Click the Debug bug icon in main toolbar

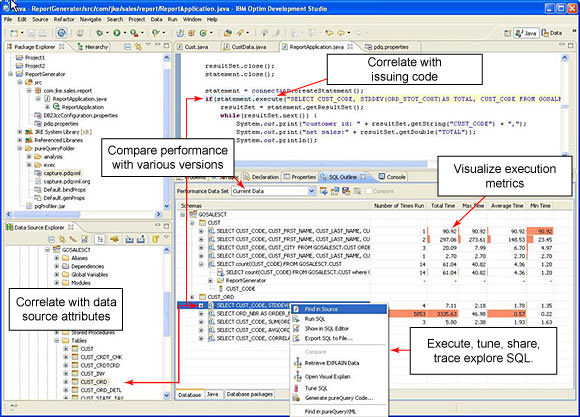(99, 33)
